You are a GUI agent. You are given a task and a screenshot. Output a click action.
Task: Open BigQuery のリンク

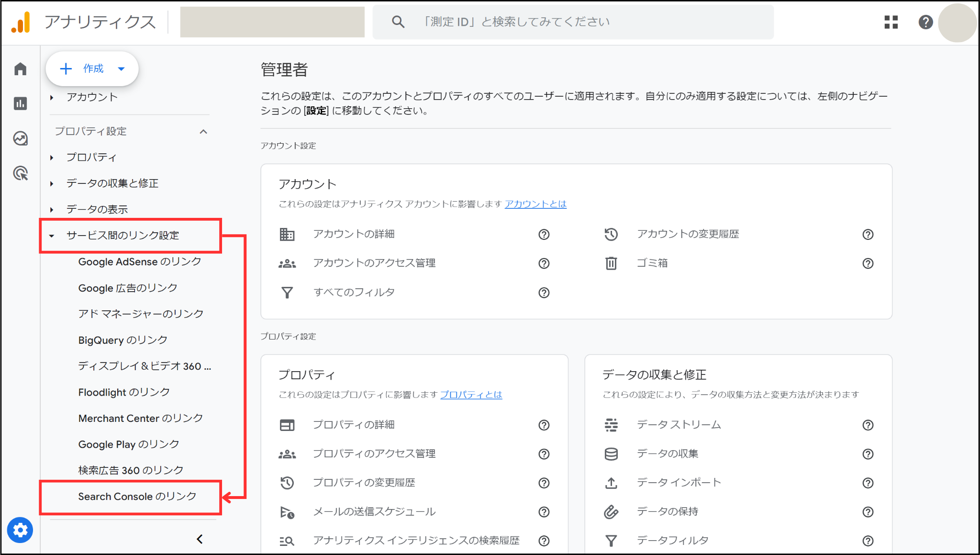click(123, 340)
